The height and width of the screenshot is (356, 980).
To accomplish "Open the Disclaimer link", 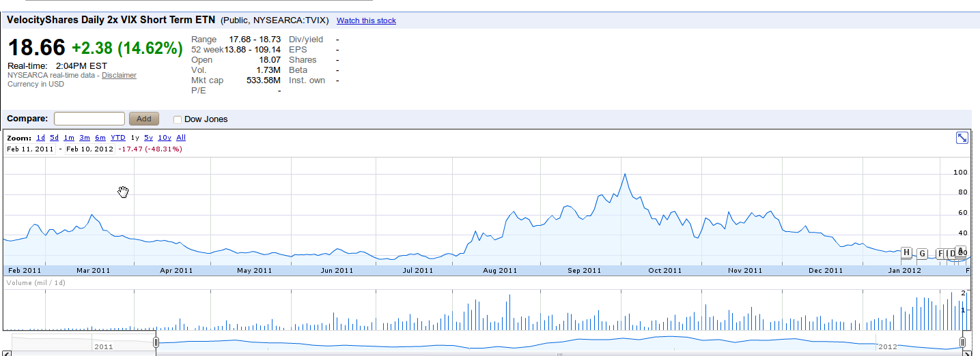I will [119, 75].
